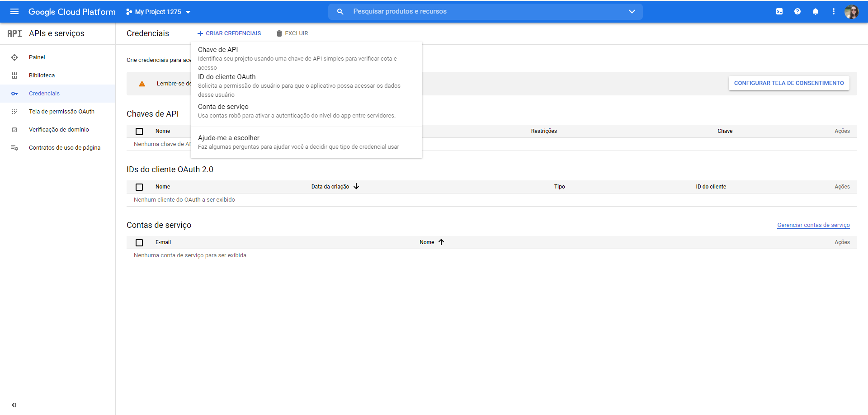The height and width of the screenshot is (415, 868).
Task: Click the APIs e serviços sidebar title
Action: pos(57,33)
